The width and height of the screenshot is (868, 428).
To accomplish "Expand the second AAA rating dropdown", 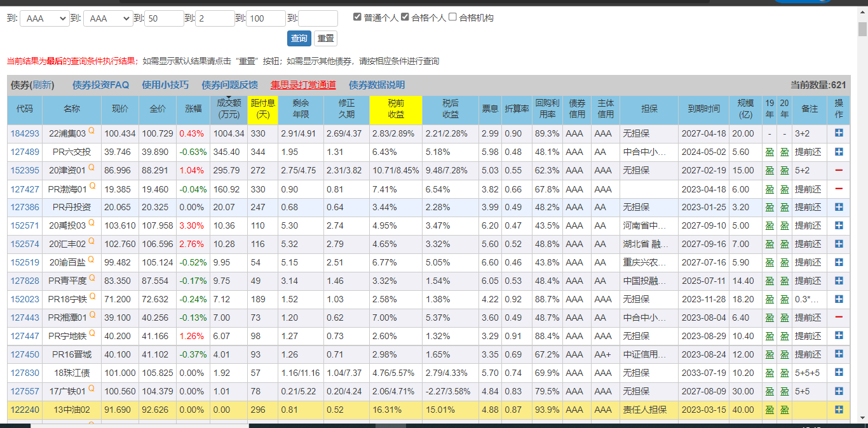I will click(107, 18).
